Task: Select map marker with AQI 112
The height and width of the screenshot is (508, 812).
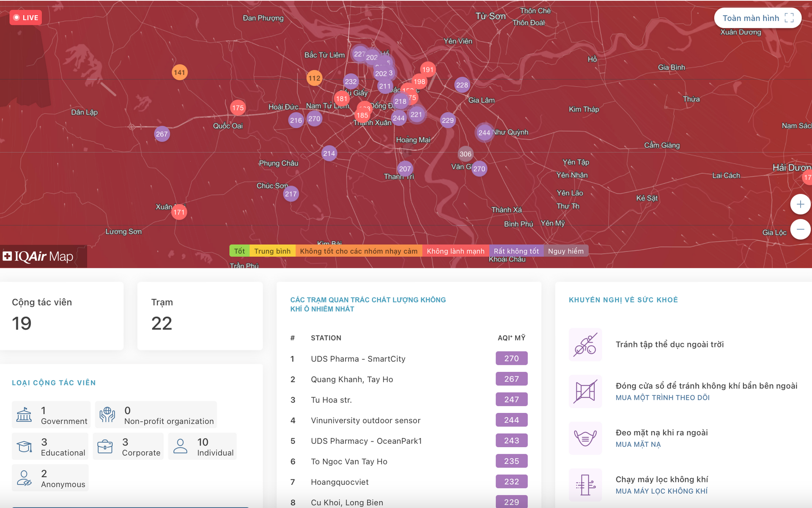Action: 314,78
